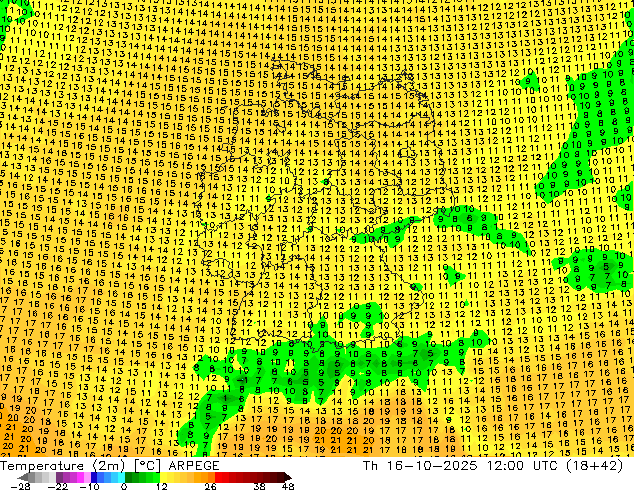
Task: Click the '-1' value on the map
Action: click(242, 380)
